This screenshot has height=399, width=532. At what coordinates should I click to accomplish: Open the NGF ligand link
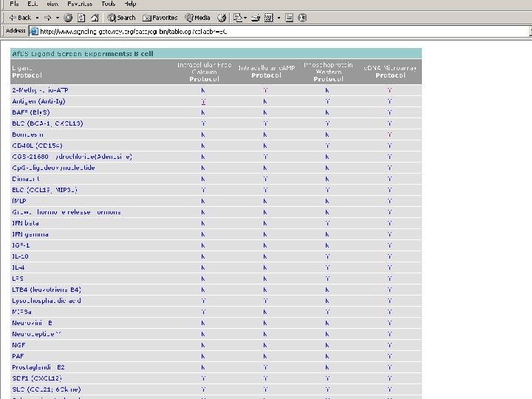tap(18, 345)
